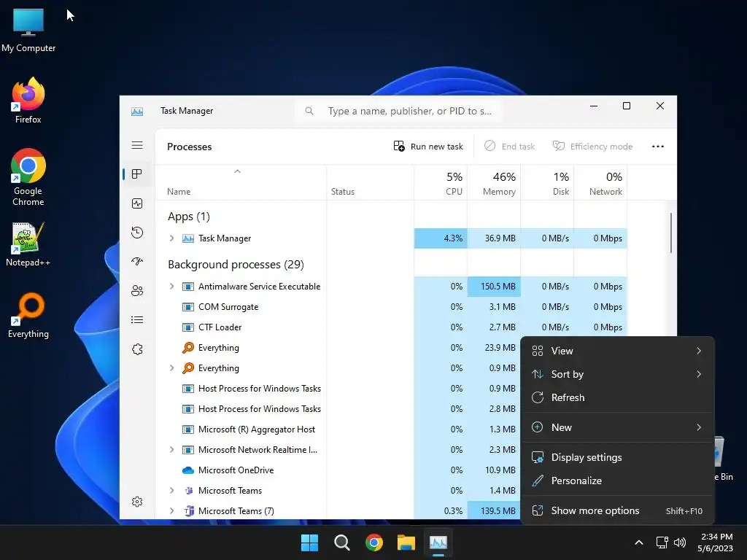
Task: Sort by the CPU column header
Action: point(441,183)
